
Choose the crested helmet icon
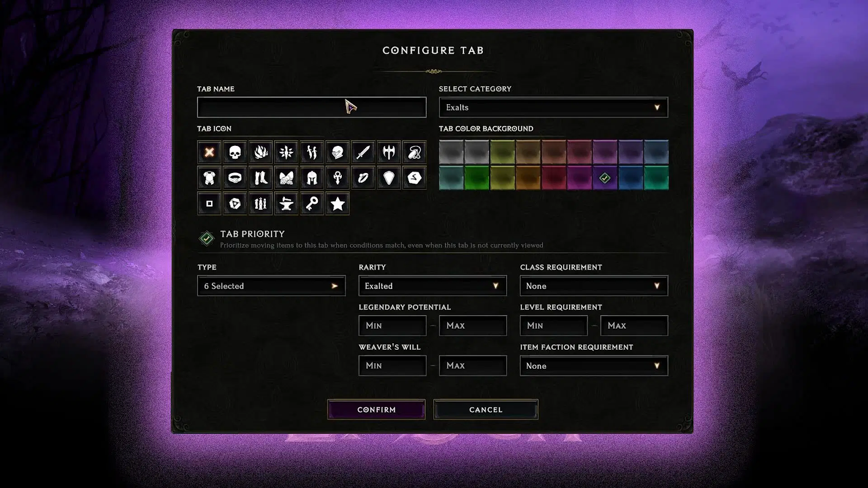point(312,178)
